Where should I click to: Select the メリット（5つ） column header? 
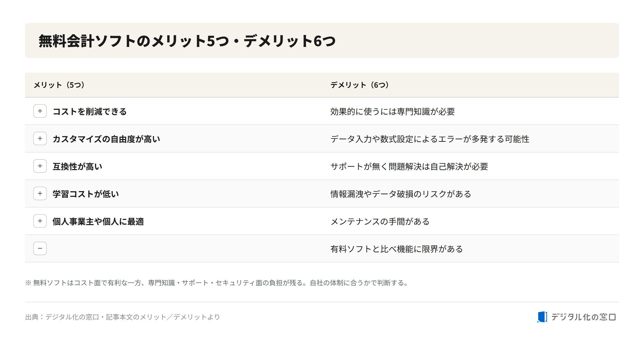[x=59, y=85]
